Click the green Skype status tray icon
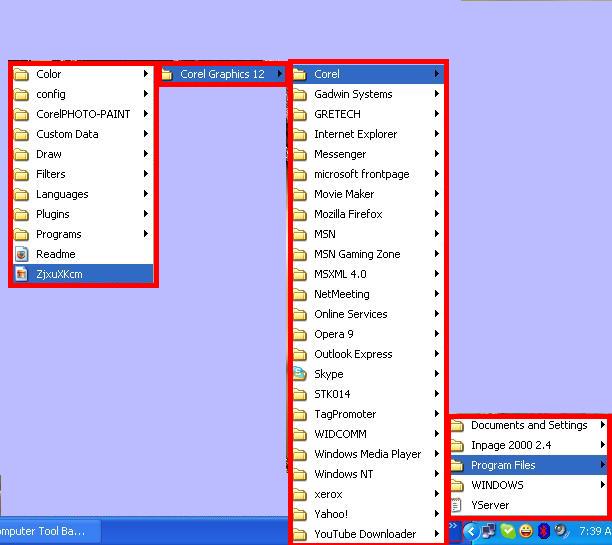Viewport: 612px width, 545px height. 507,531
